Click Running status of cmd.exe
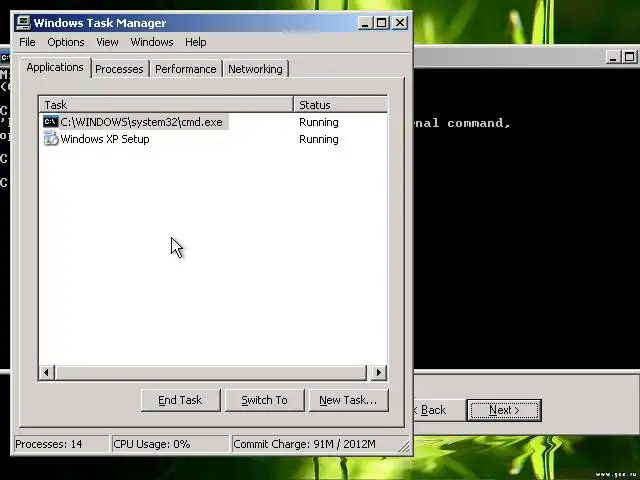640x480 pixels. pos(319,122)
